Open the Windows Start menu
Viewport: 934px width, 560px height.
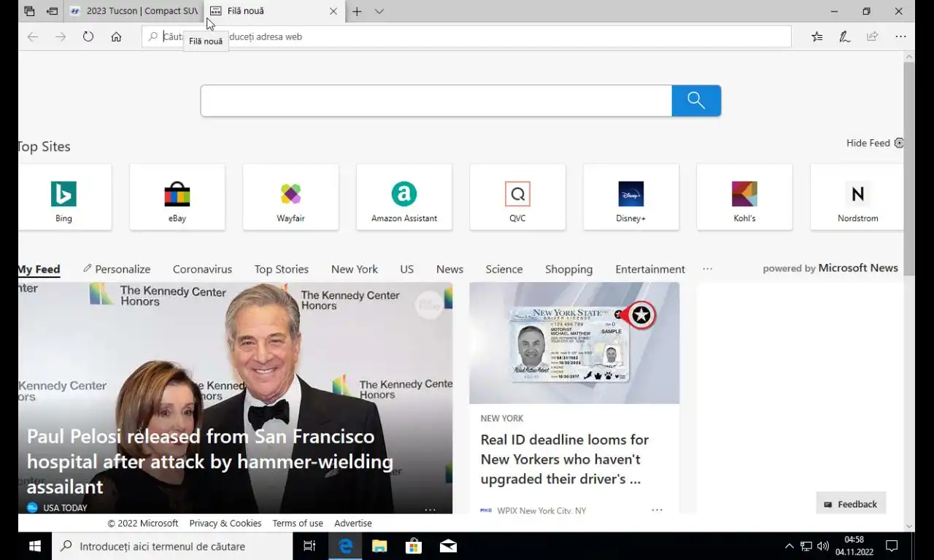pyautogui.click(x=34, y=546)
